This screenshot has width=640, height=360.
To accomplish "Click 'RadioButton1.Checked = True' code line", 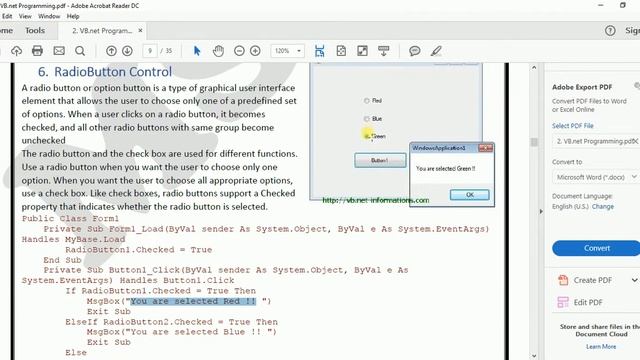I will click(x=139, y=249).
